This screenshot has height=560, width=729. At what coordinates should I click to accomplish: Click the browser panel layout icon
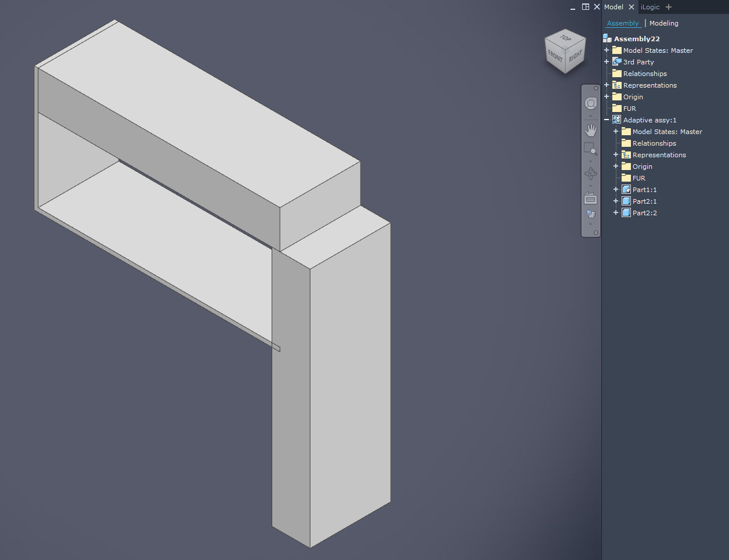coord(586,7)
